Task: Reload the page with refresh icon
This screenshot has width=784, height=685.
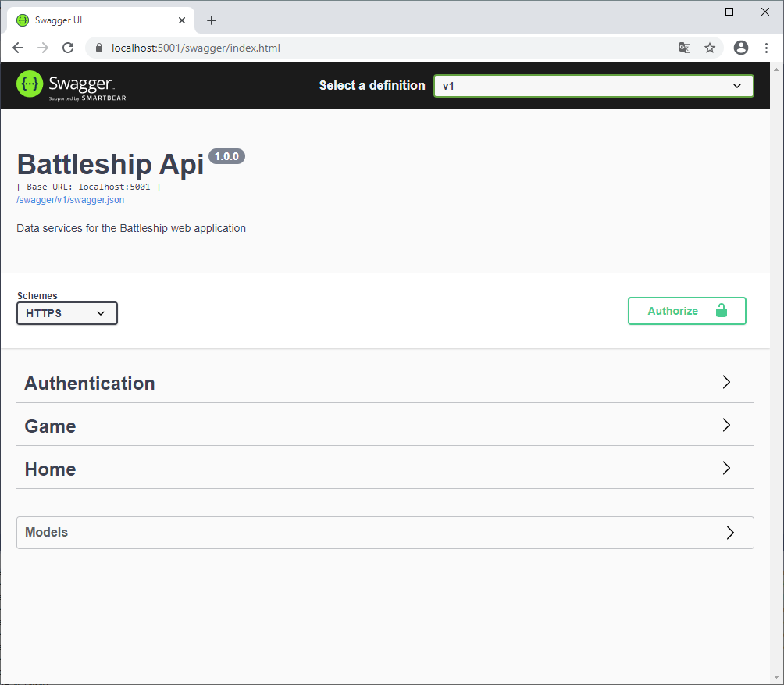Action: 68,48
